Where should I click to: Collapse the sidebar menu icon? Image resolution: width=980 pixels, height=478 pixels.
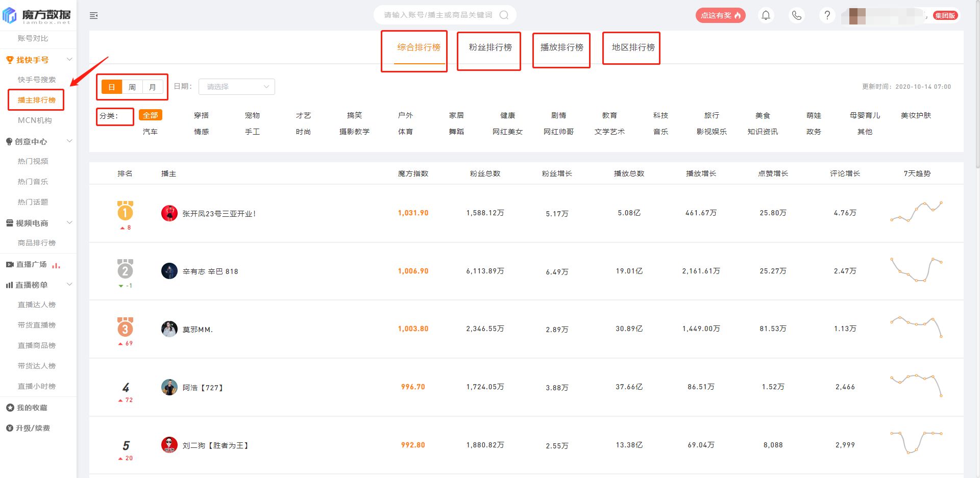click(x=94, y=16)
